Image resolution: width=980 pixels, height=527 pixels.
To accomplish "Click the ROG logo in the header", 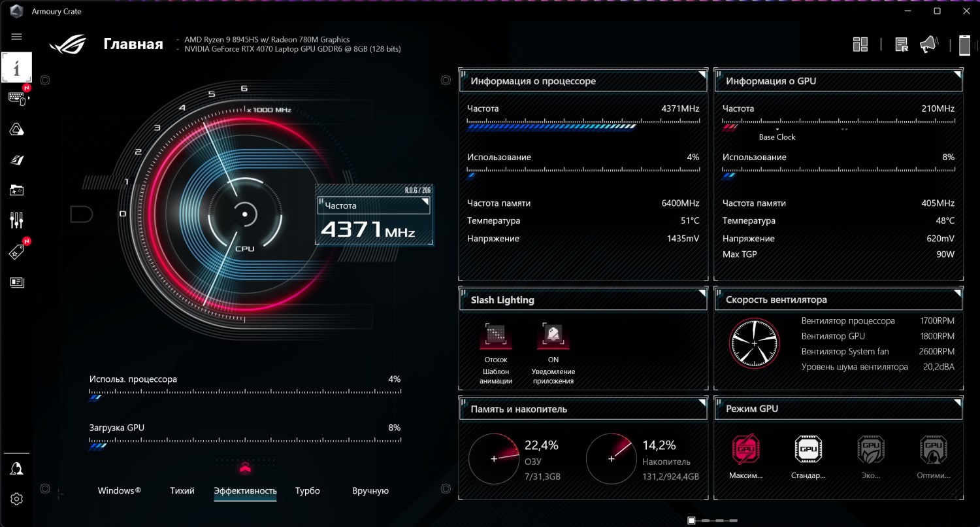I will [69, 44].
